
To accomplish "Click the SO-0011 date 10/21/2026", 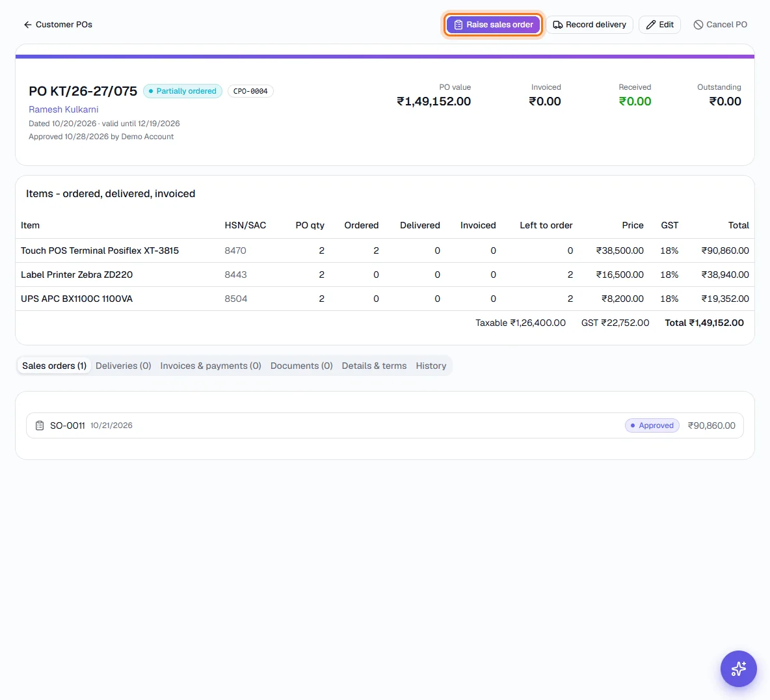I will [111, 425].
